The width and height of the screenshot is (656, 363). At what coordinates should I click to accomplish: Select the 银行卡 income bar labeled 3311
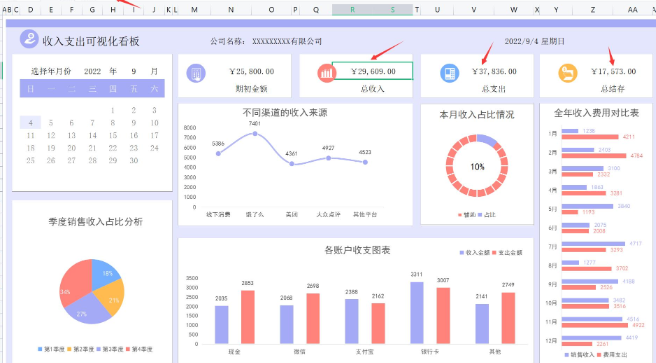pos(417,313)
